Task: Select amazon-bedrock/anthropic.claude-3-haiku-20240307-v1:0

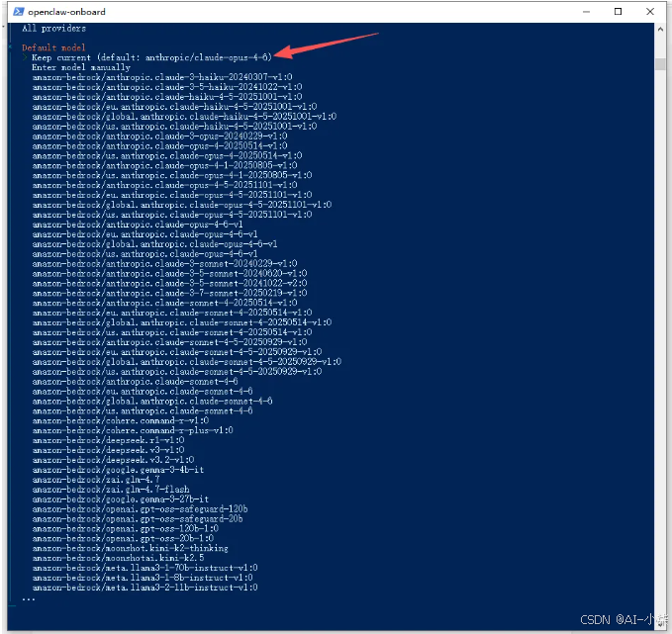Action: (162, 77)
